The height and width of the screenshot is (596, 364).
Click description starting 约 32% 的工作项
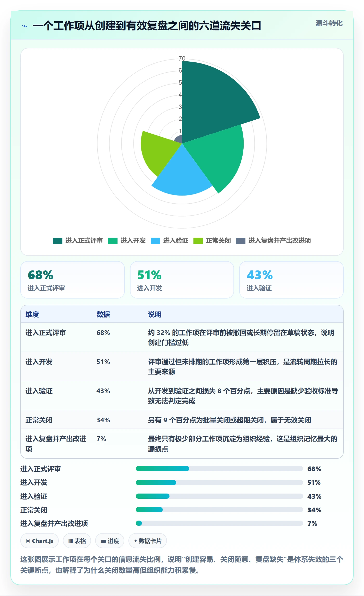click(241, 338)
